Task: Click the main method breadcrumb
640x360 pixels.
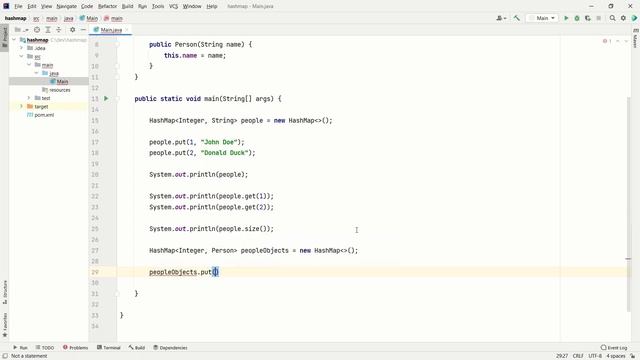Action: 113,18
